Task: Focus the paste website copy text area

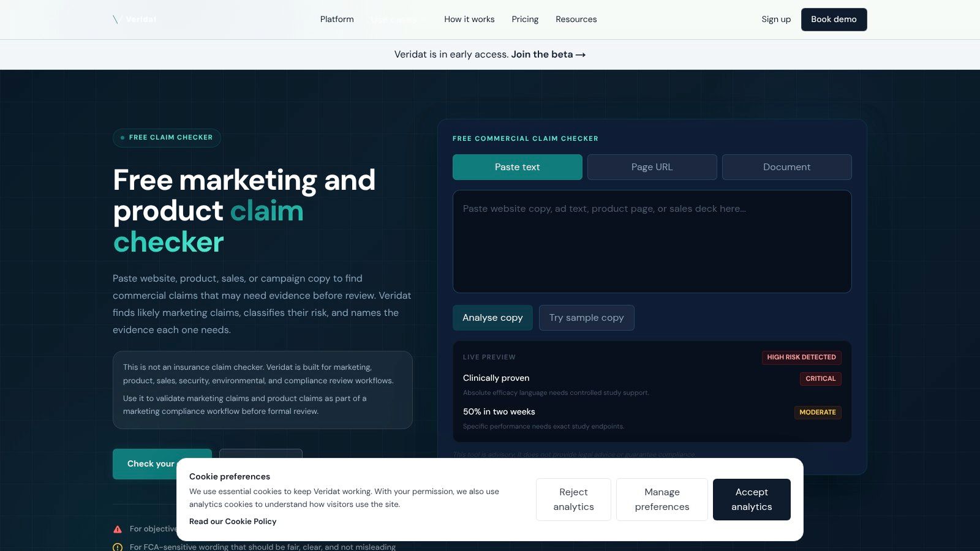Action: pos(652,241)
